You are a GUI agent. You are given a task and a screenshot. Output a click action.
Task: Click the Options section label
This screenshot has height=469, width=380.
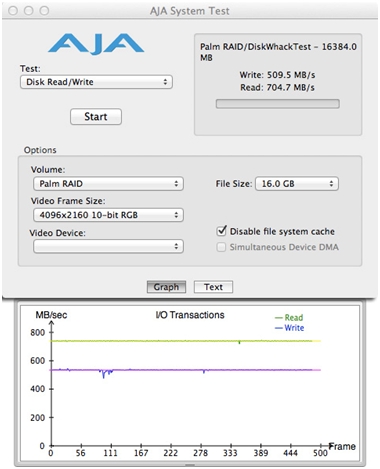pos(40,150)
